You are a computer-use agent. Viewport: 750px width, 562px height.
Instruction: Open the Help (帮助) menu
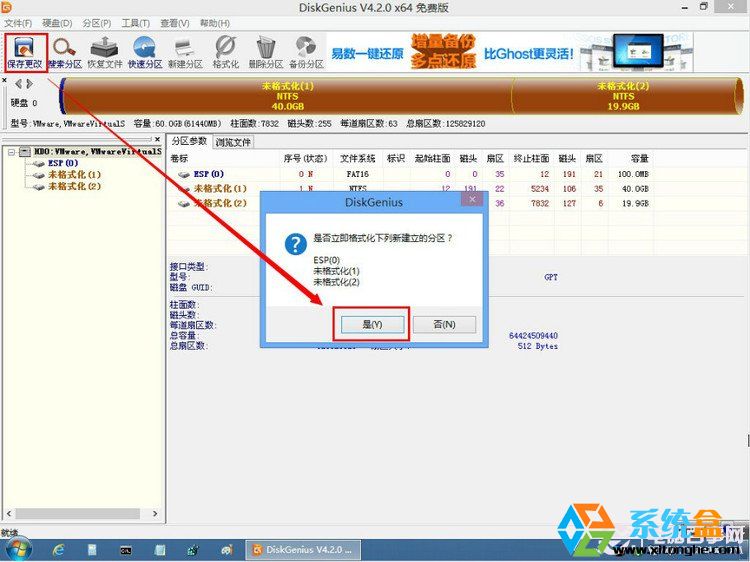pyautogui.click(x=215, y=23)
